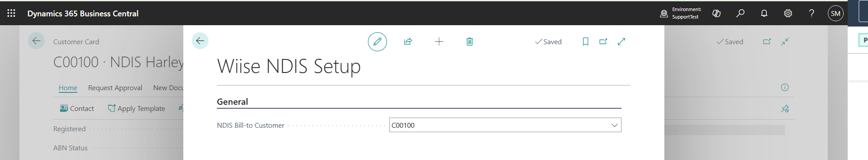Go back from Wiise NDIS Setup
868x160 pixels.
click(200, 41)
